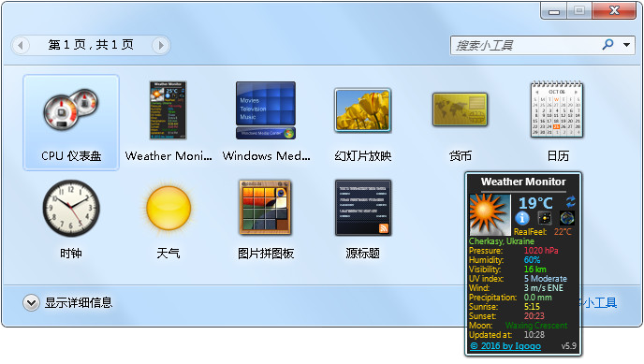Select the 幻灯片放映 slideshow gadget
Screen dimensions: 644x364
(x=362, y=110)
